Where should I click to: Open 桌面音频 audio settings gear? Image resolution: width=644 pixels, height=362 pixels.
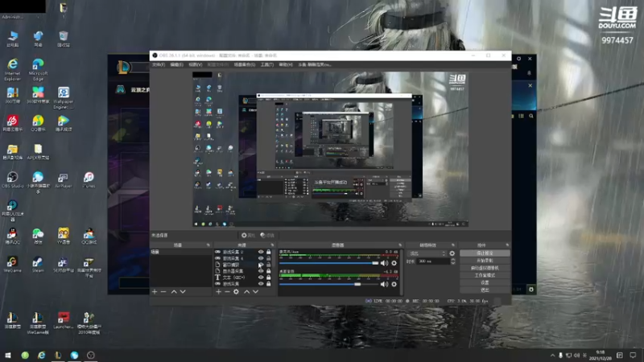394,284
